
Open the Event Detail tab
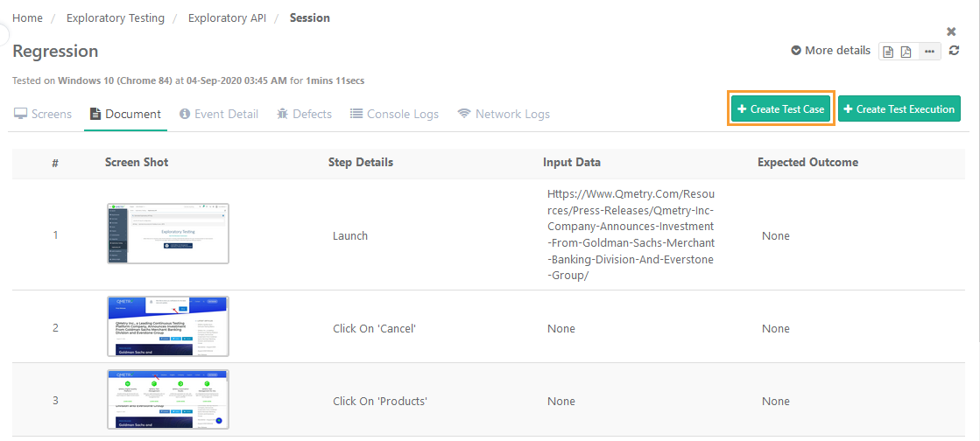[219, 115]
